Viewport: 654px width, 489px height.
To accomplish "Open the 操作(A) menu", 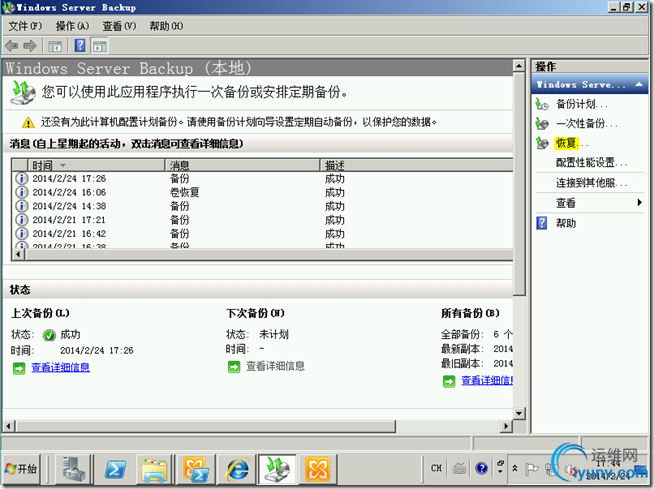I will coord(72,26).
